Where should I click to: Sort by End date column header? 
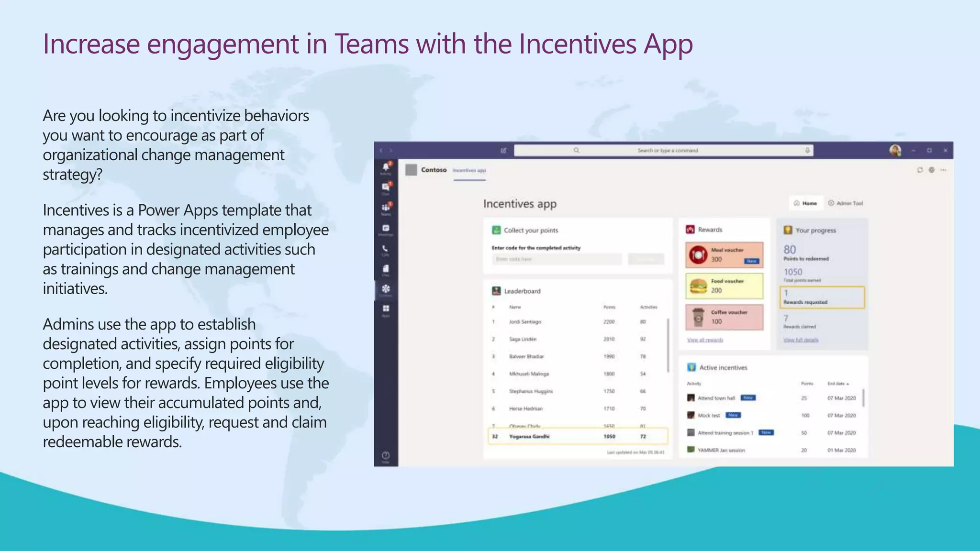838,384
